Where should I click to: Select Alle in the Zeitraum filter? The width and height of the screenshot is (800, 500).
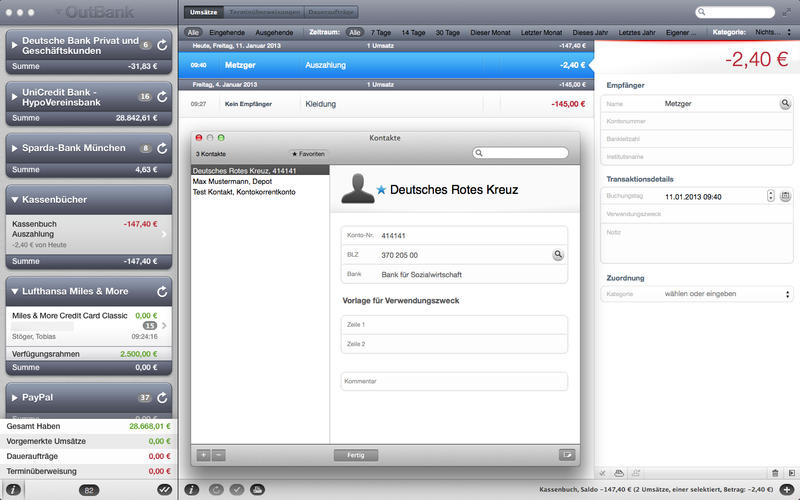[x=355, y=32]
